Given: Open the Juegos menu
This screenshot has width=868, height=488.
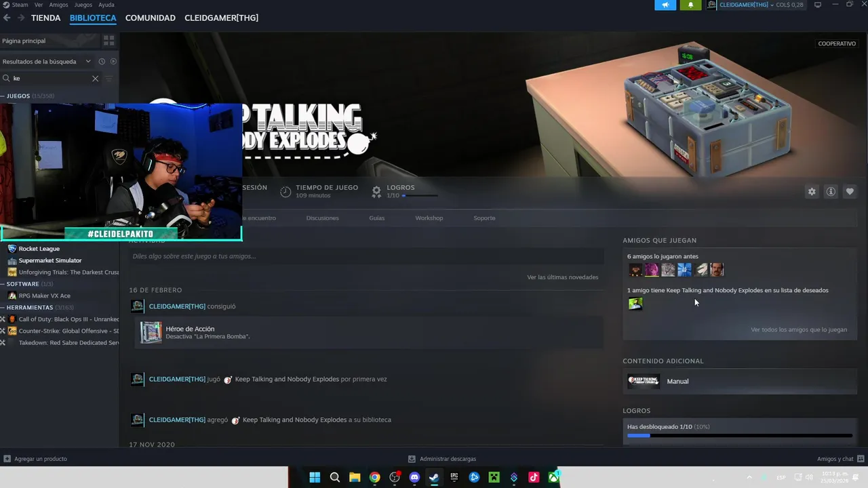Looking at the screenshot, I should tap(83, 5).
